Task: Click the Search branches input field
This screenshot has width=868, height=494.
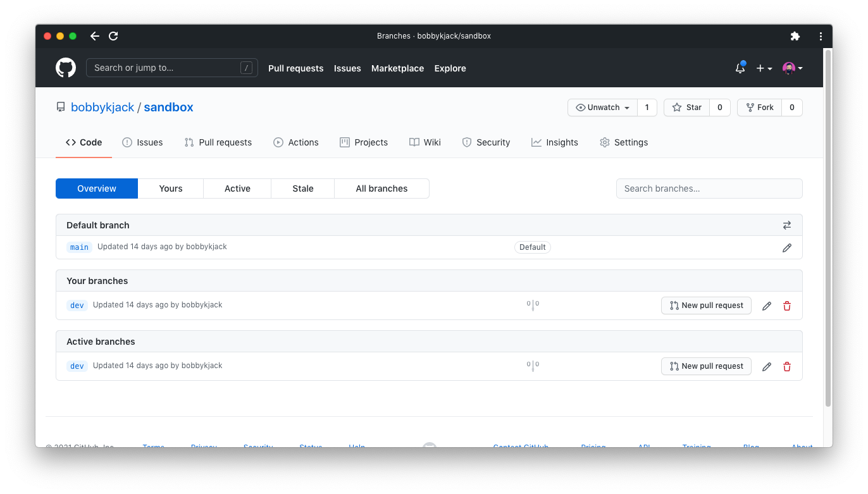Action: coord(709,188)
